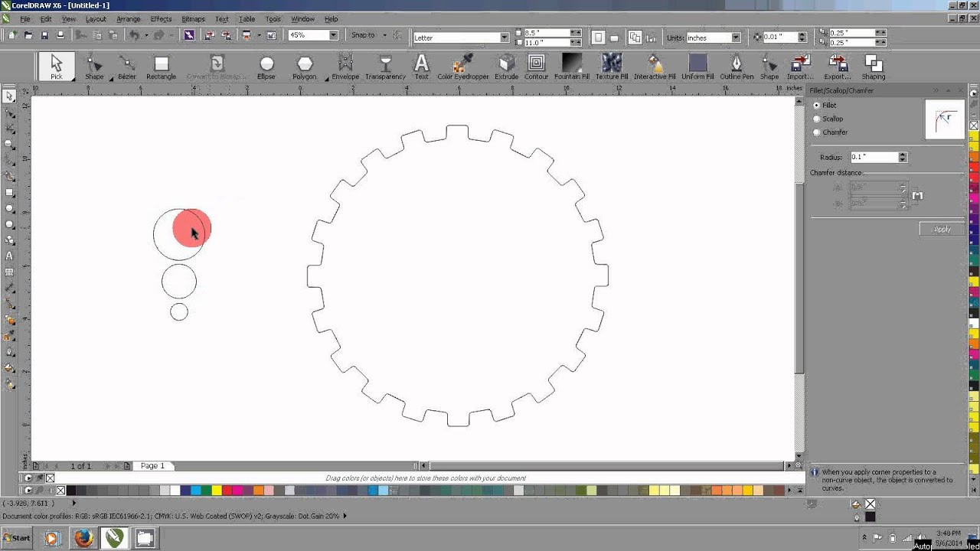Open the zoom level 45% dropdown
The image size is (980, 551).
point(333,35)
